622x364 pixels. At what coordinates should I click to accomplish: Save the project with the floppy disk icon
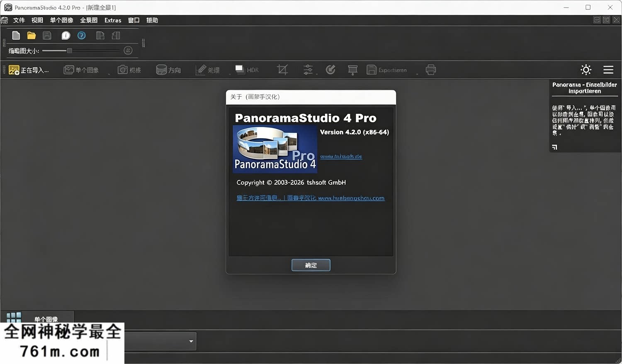coord(47,36)
